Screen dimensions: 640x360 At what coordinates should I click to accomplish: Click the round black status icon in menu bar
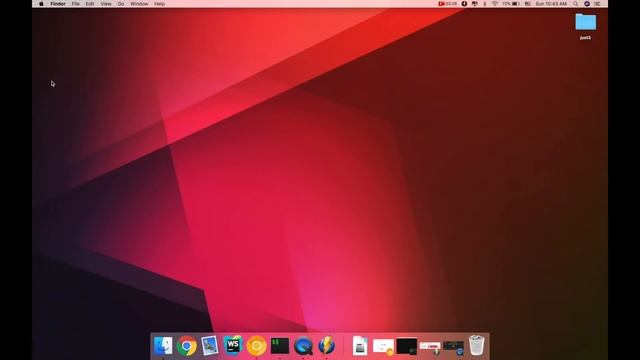[464, 4]
